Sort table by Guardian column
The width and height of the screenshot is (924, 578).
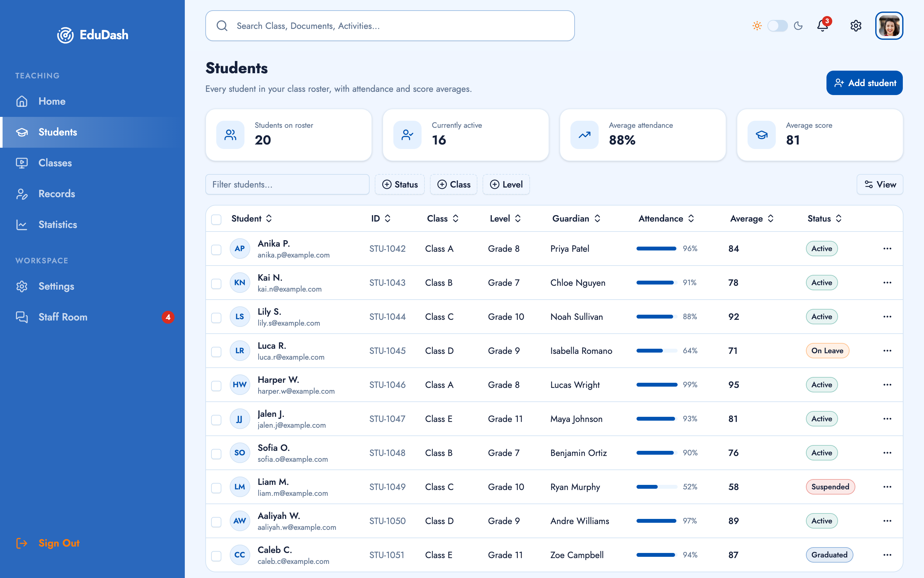pos(577,218)
